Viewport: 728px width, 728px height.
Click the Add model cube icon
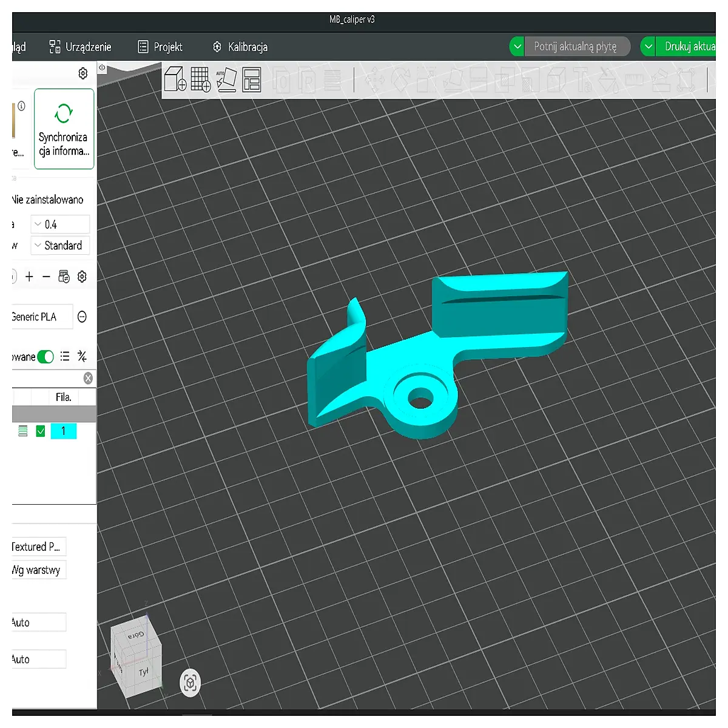175,79
